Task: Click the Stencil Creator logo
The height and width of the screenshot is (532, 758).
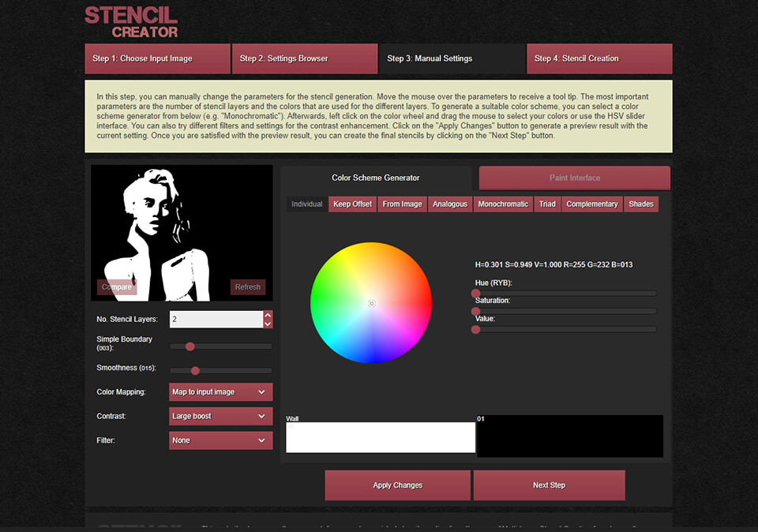Action: (131, 22)
